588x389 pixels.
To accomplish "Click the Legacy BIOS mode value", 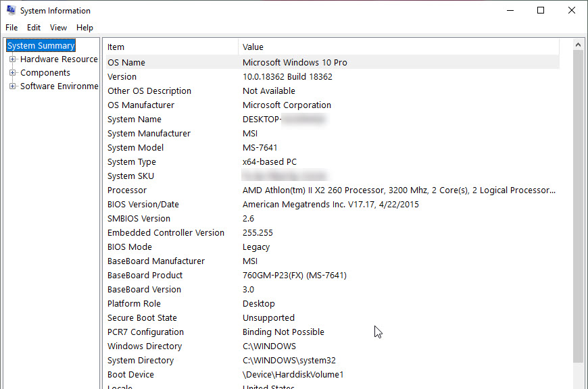I will pos(256,247).
